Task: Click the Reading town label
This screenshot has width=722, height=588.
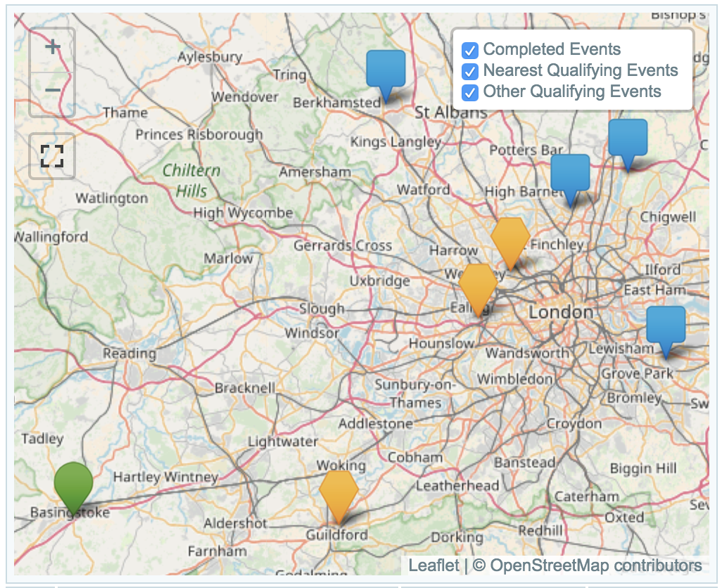Action: tap(129, 353)
